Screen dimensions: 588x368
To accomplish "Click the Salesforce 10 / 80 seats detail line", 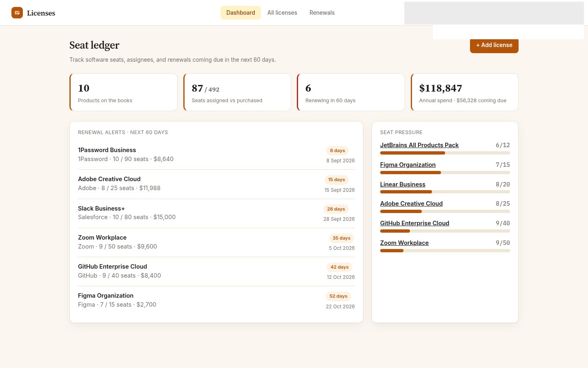I will [127, 217].
